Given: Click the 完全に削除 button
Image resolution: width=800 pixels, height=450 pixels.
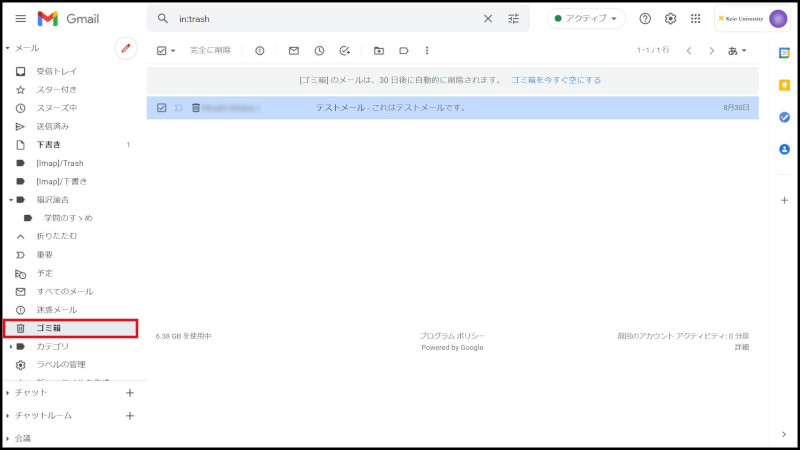Looking at the screenshot, I should 210,50.
